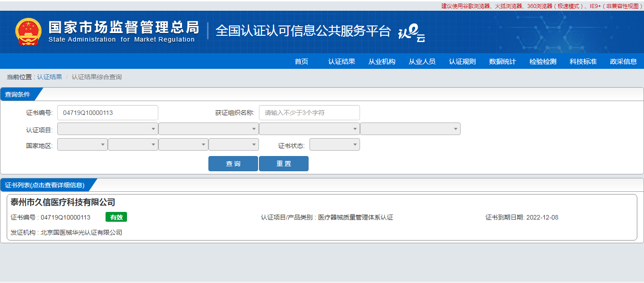Image resolution: width=644 pixels, height=283 pixels.
Task: Click certificate number 04719Q10000113 in result
Action: 65,218
